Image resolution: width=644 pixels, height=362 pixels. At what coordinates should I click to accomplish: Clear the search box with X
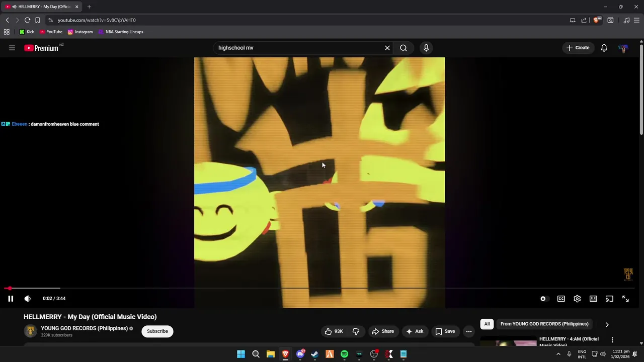[387, 48]
